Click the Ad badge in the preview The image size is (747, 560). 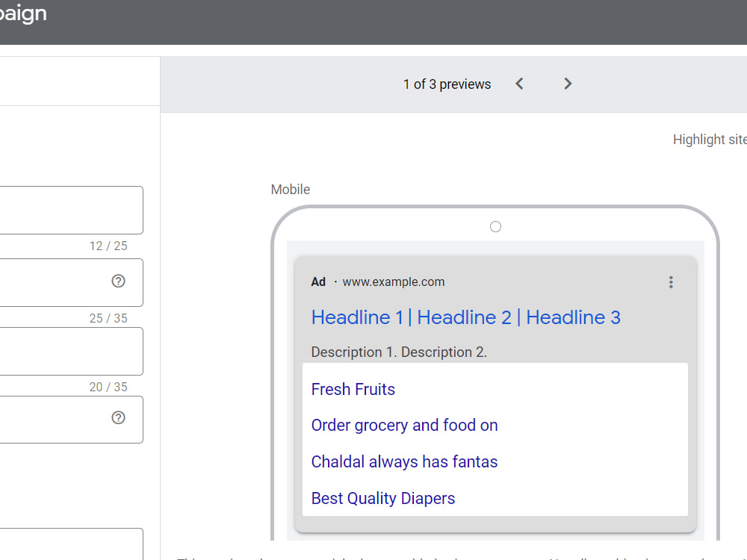[318, 282]
